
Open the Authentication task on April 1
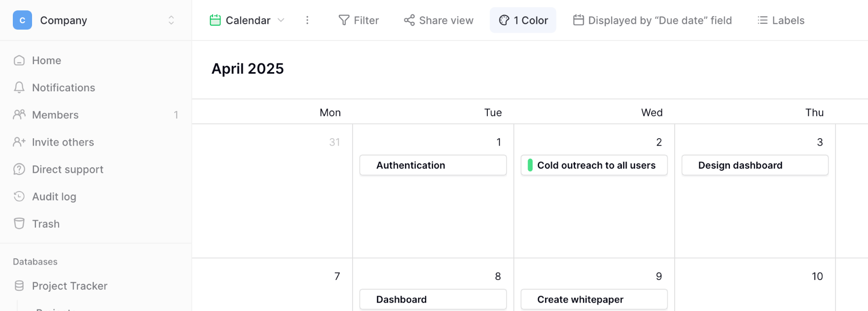(x=433, y=165)
